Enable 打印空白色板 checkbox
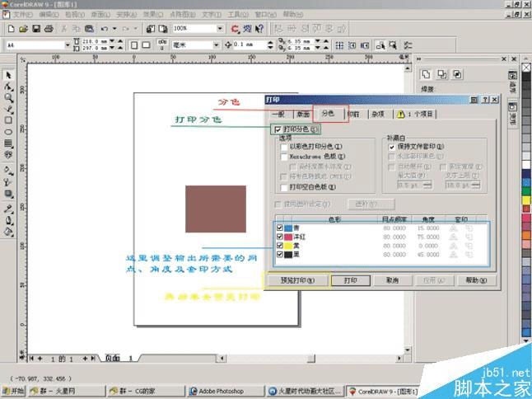 [x=284, y=187]
